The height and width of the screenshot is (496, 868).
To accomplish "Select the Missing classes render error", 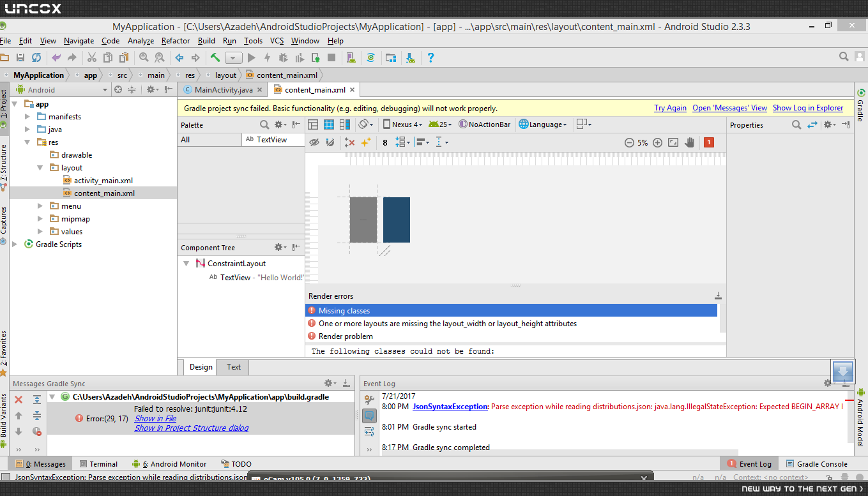I will 511,311.
